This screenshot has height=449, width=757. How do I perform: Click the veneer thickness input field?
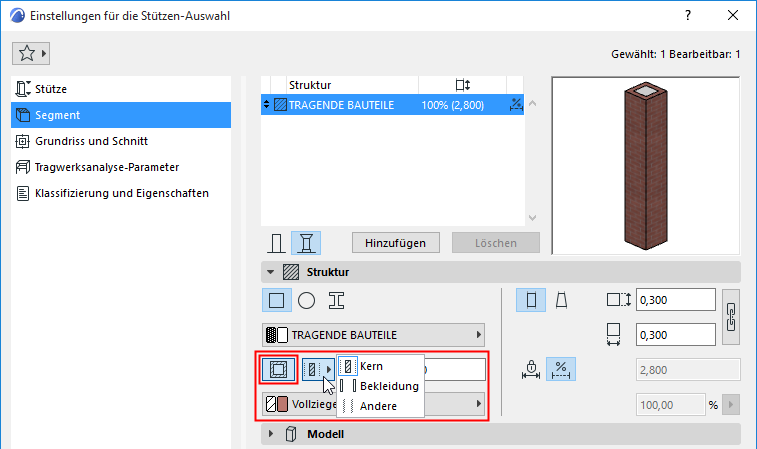tap(455, 369)
